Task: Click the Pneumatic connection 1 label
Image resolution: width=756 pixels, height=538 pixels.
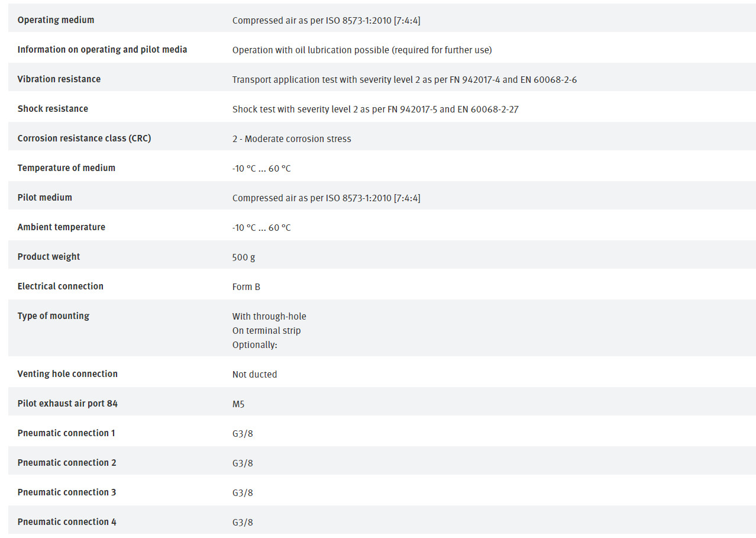Action: point(66,433)
